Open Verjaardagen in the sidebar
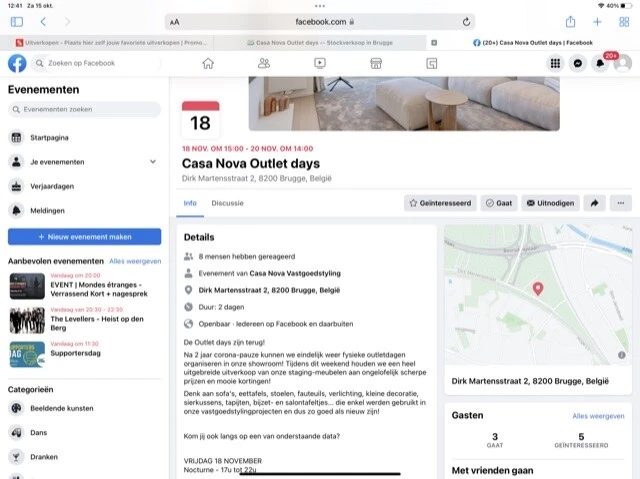Image resolution: width=640 pixels, height=479 pixels. click(x=84, y=186)
